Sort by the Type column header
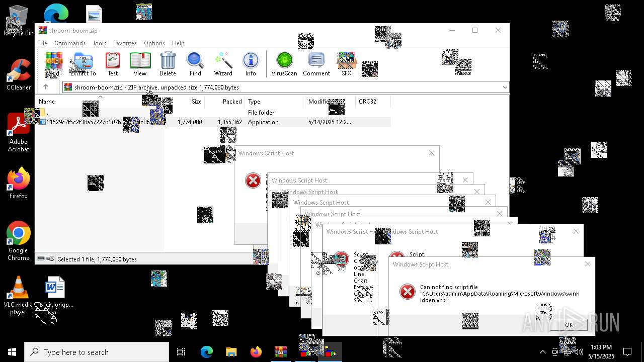The width and height of the screenshot is (644, 362). [275, 102]
